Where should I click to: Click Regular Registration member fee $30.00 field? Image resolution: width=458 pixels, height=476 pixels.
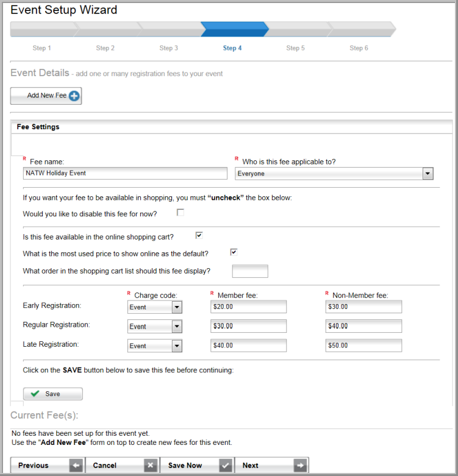click(248, 326)
